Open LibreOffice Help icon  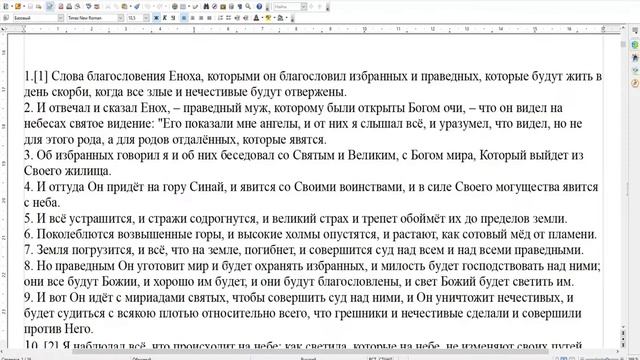click(259, 7)
